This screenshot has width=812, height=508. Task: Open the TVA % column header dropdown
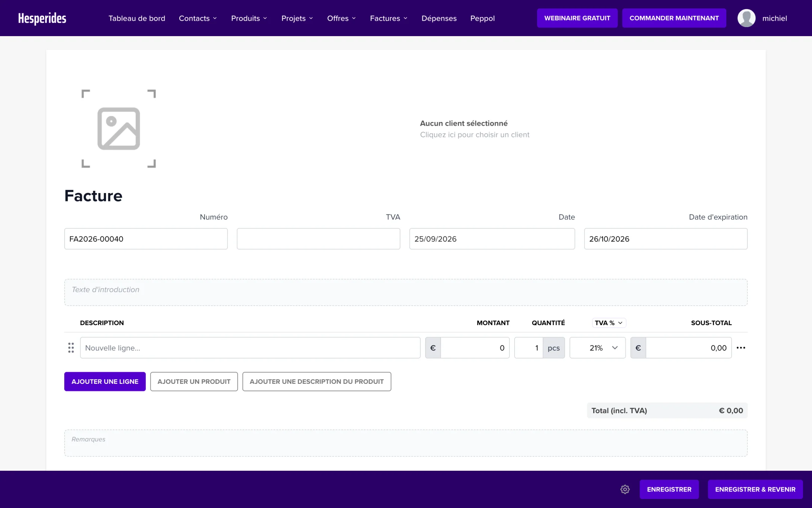(x=609, y=323)
